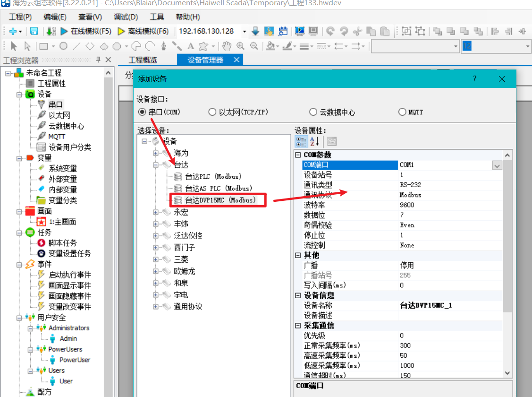Click the align left icon
This screenshot has height=397, width=532.
tap(495, 31)
